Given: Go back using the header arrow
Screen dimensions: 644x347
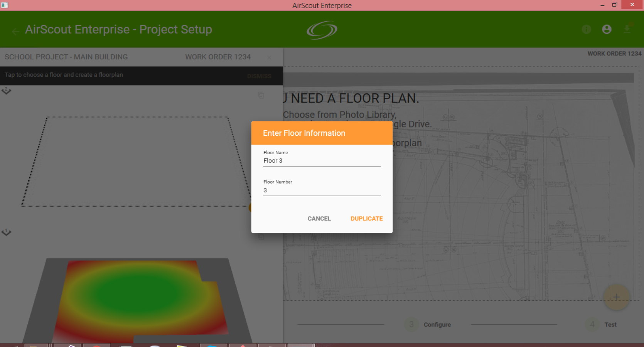Looking at the screenshot, I should point(15,32).
